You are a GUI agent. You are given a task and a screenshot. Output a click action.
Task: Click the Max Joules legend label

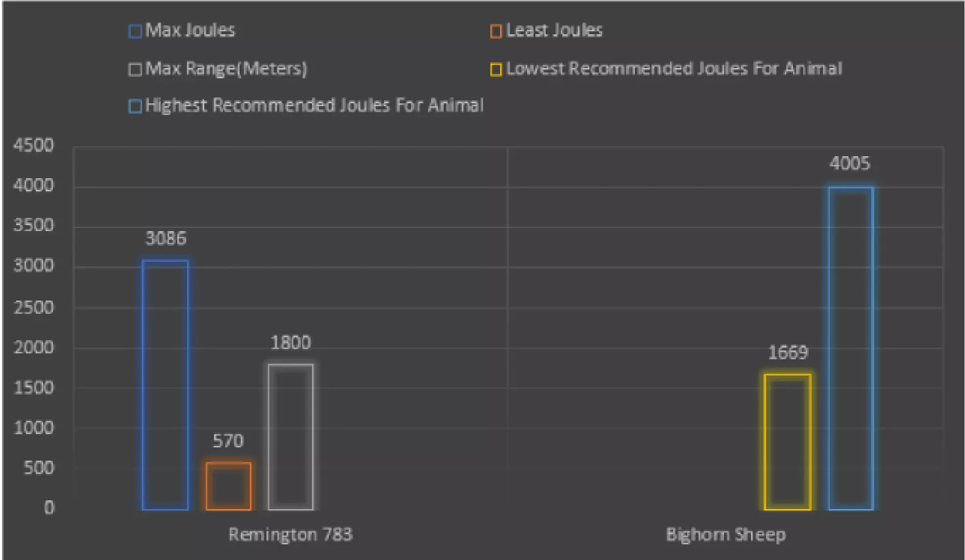click(x=190, y=30)
